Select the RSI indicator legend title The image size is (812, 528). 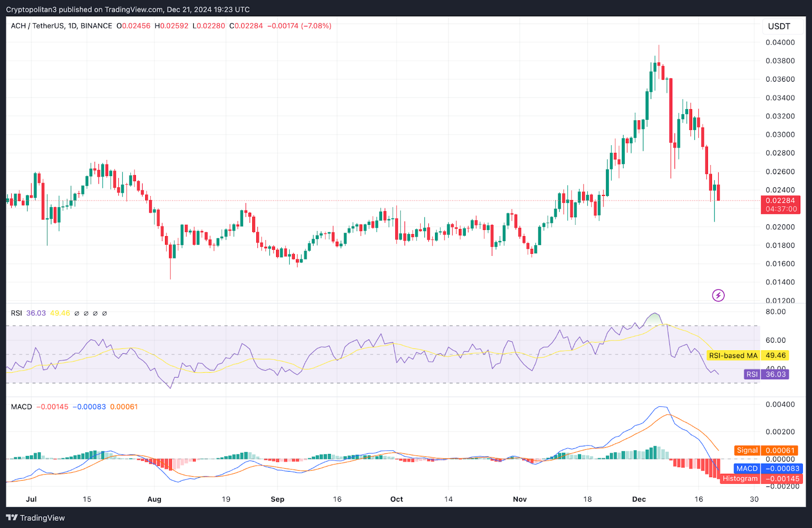coord(16,313)
